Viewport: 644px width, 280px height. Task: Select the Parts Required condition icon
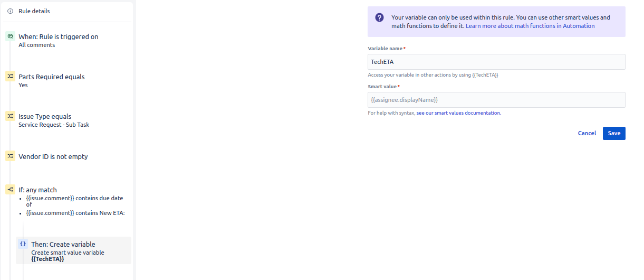10,77
